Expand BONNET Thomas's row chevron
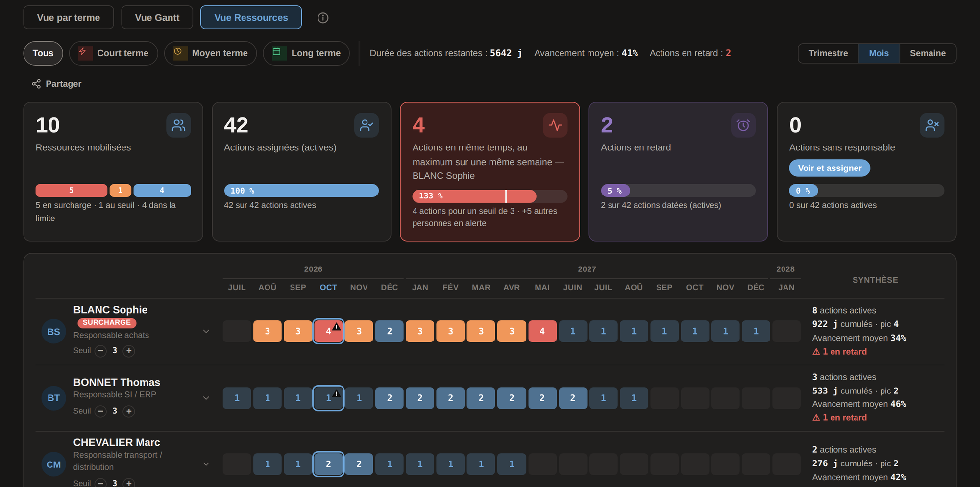 (x=206, y=398)
